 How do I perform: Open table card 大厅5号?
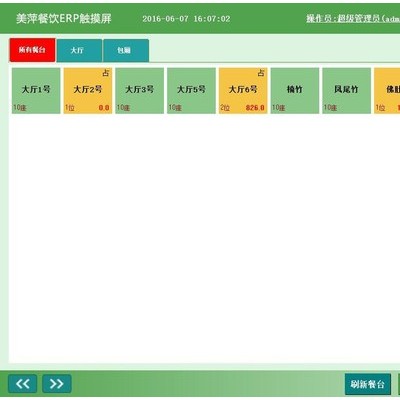tap(191, 91)
